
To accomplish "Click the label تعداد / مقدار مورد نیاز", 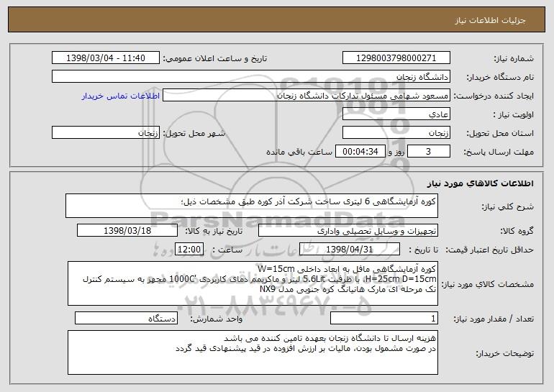I will (494, 319).
